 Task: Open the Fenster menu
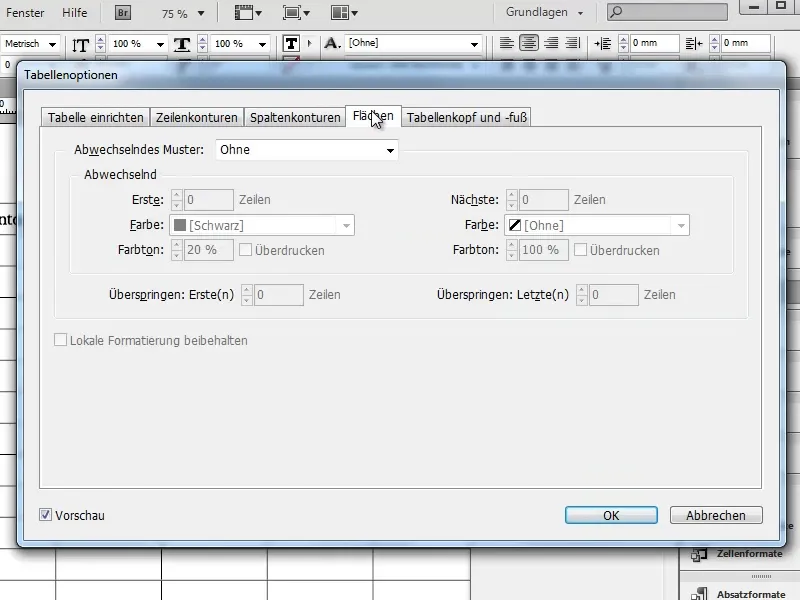(x=25, y=13)
